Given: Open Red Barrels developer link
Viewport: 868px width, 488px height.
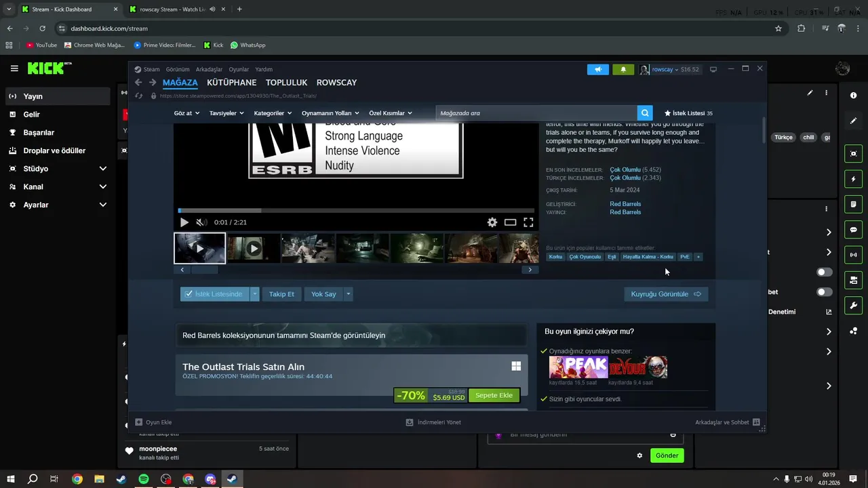Looking at the screenshot, I should tap(625, 204).
